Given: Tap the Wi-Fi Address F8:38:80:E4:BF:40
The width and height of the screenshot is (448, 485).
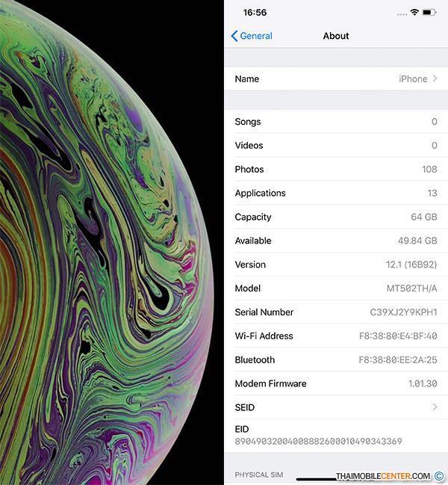Looking at the screenshot, I should [x=398, y=336].
